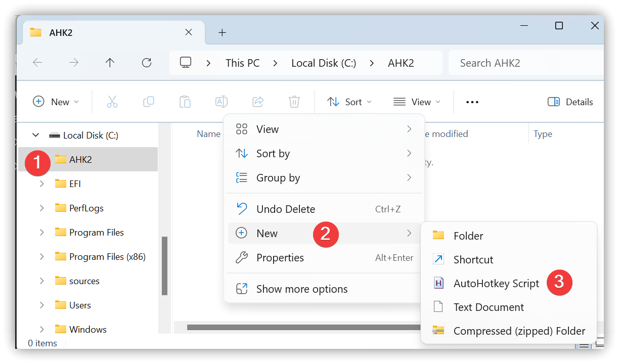619x364 pixels.
Task: Click Show more options entry
Action: (x=324, y=289)
